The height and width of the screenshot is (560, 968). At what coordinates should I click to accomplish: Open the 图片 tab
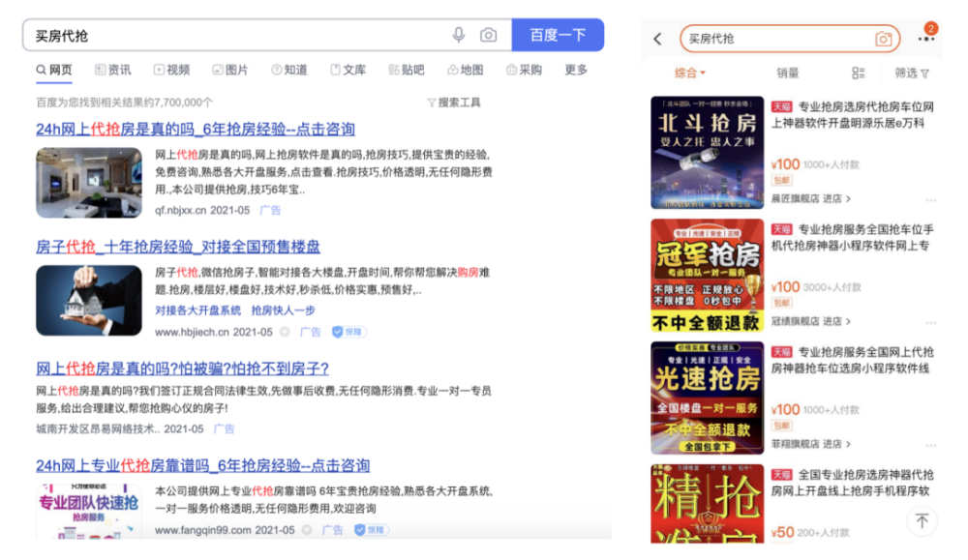(x=230, y=70)
